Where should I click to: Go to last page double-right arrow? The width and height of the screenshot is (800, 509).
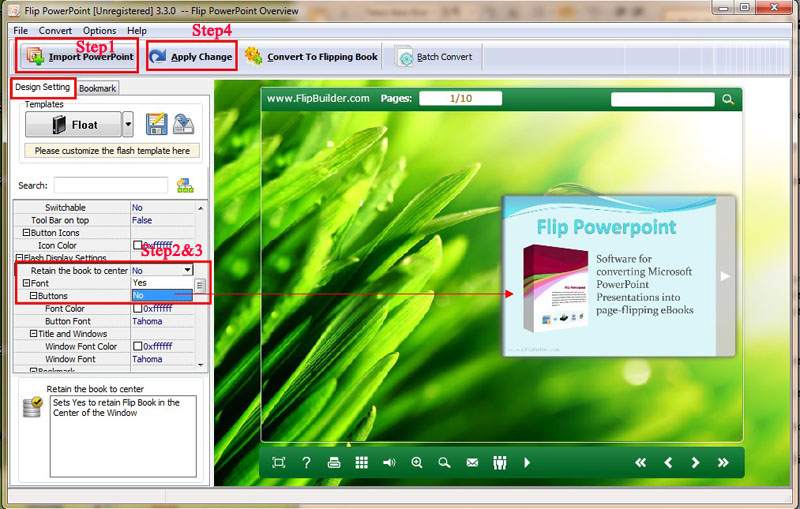(723, 463)
